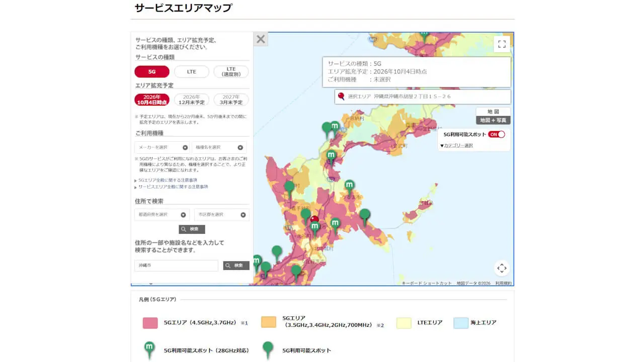
Task: Open 利用規約 link on the map
Action: click(x=503, y=283)
